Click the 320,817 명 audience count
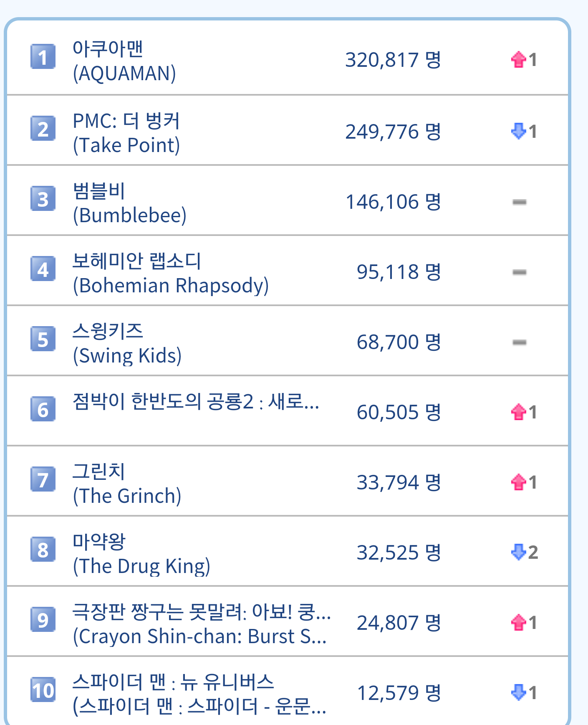Viewport: 588px width, 725px height. (393, 60)
